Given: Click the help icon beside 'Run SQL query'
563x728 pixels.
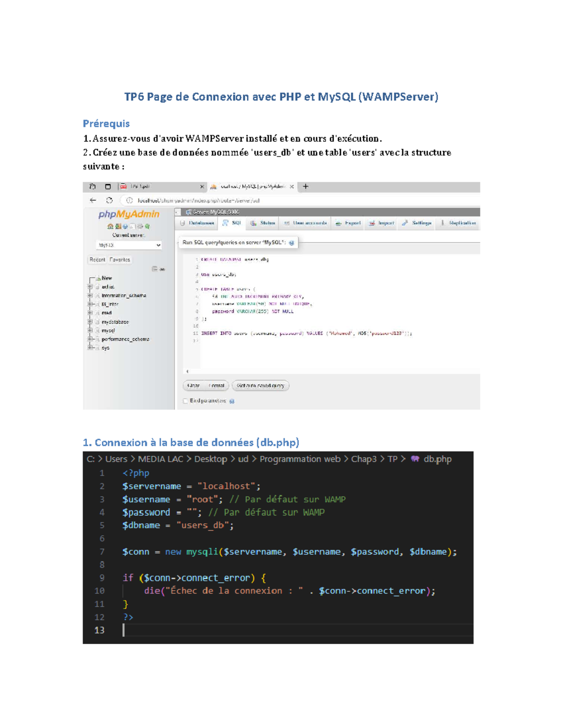Looking at the screenshot, I should [x=291, y=243].
